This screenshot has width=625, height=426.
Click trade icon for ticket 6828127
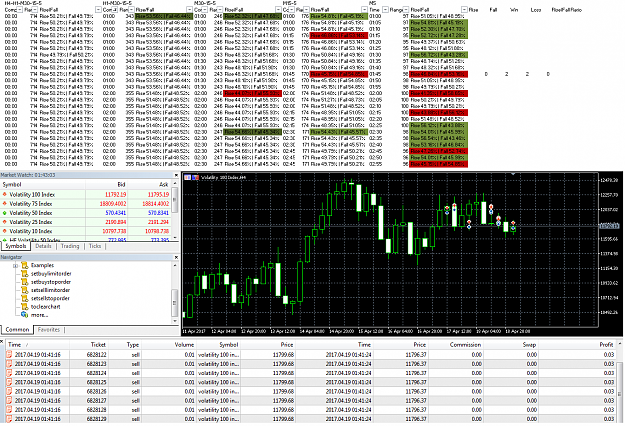tap(9, 400)
